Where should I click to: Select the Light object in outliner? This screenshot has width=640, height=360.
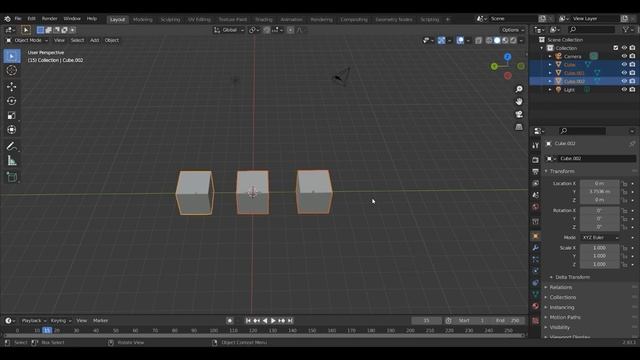[569, 90]
